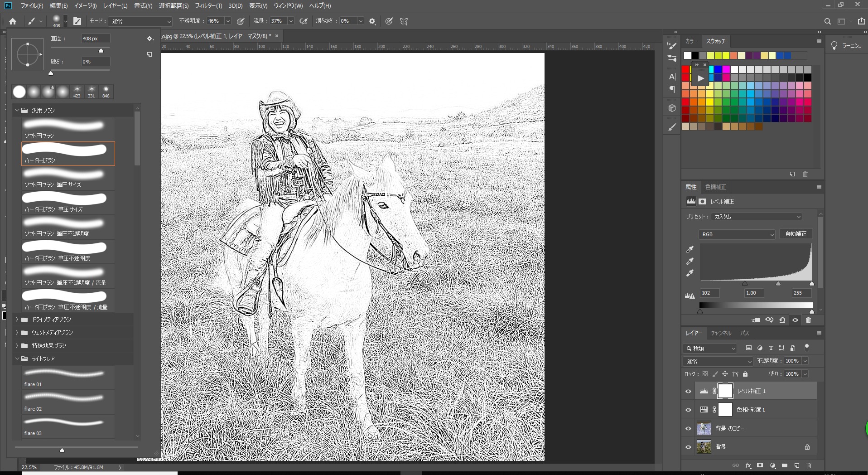This screenshot has height=475, width=868.
Task: Expand the ドライメディアブラシ brush folder
Action: pyautogui.click(x=17, y=320)
